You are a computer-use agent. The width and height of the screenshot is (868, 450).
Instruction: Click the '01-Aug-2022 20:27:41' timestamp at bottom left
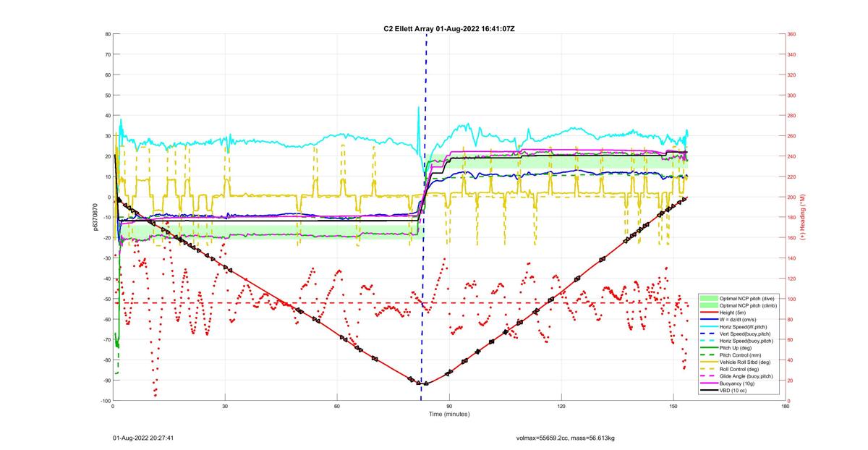(142, 438)
